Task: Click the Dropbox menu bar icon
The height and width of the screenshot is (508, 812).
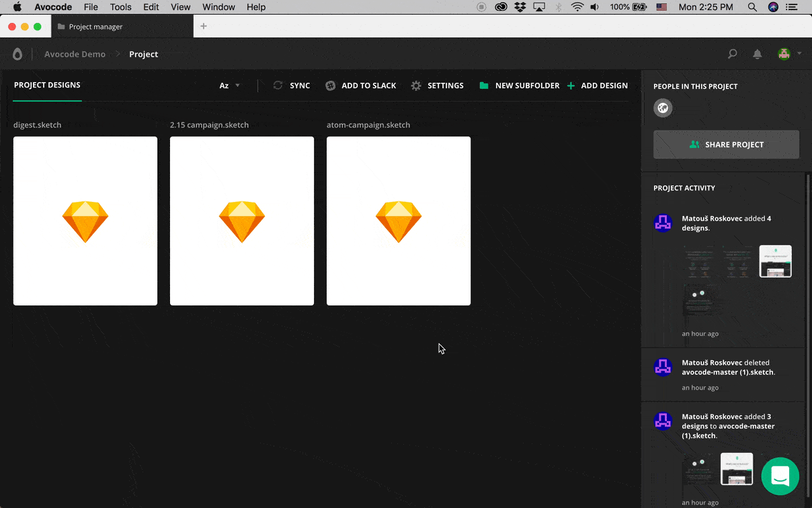Action: [520, 7]
